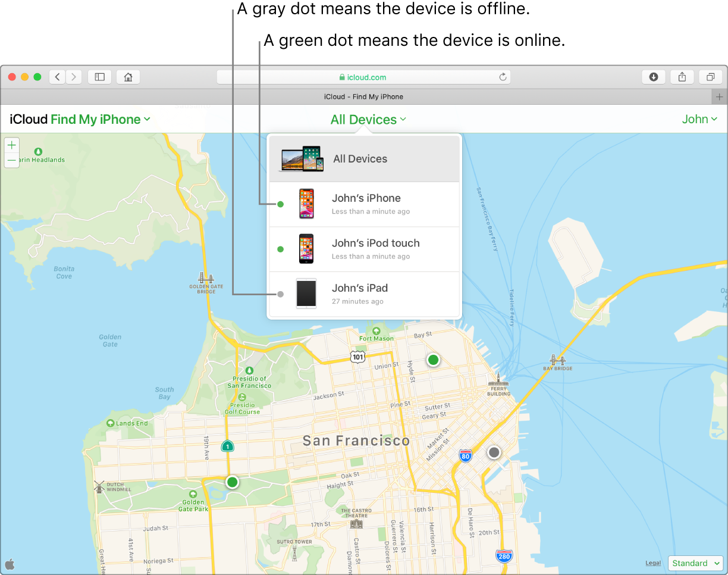Go forward with the Safari forward arrow
Image resolution: width=728 pixels, height=575 pixels.
pyautogui.click(x=74, y=77)
